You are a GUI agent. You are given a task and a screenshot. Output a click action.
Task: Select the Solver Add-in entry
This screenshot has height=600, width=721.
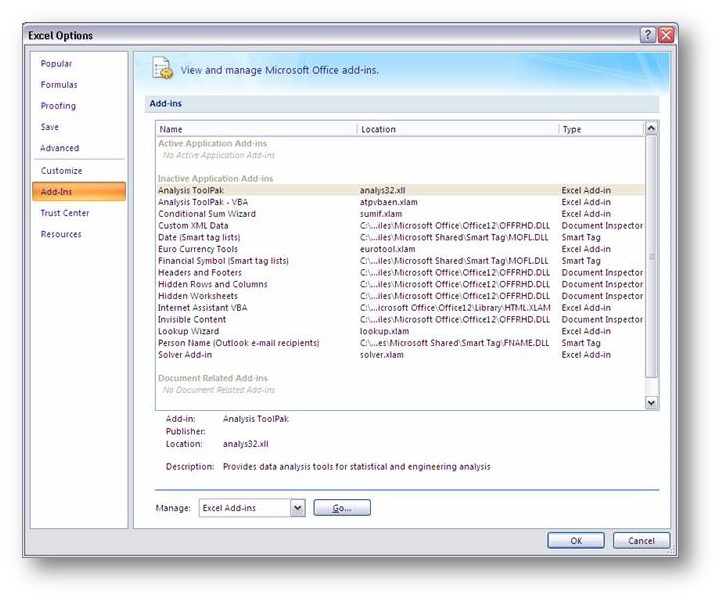[185, 355]
